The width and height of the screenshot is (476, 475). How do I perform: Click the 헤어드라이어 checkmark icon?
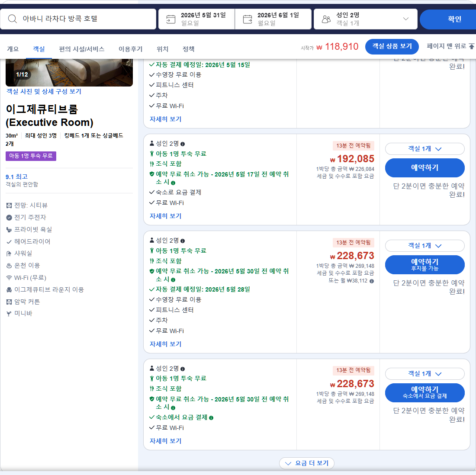pyautogui.click(x=9, y=242)
